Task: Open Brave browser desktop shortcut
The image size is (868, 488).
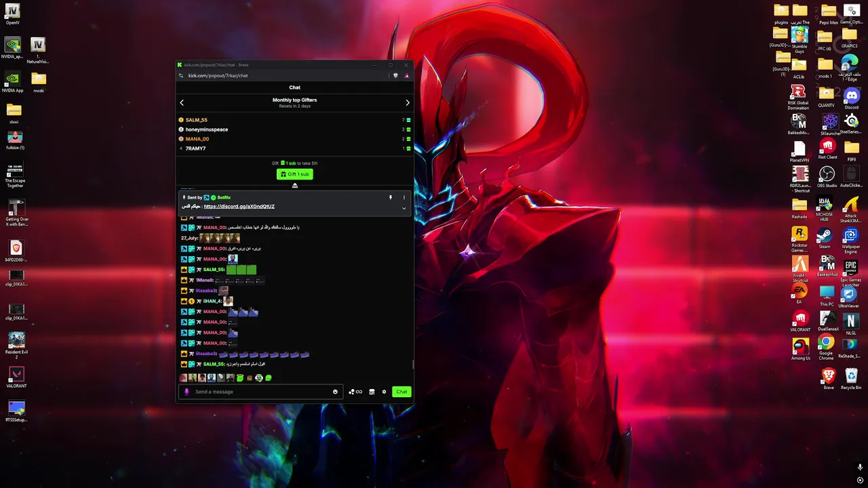Action: click(828, 378)
